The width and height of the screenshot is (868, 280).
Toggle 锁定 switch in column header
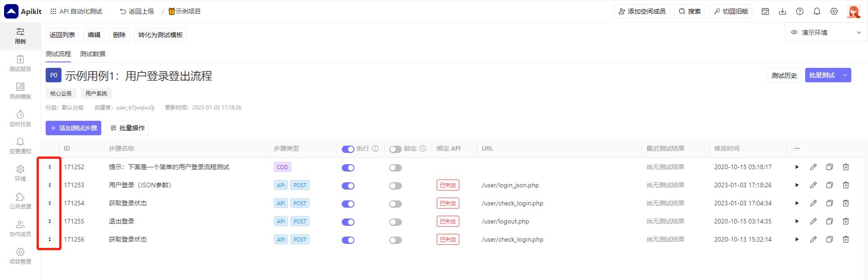point(396,149)
